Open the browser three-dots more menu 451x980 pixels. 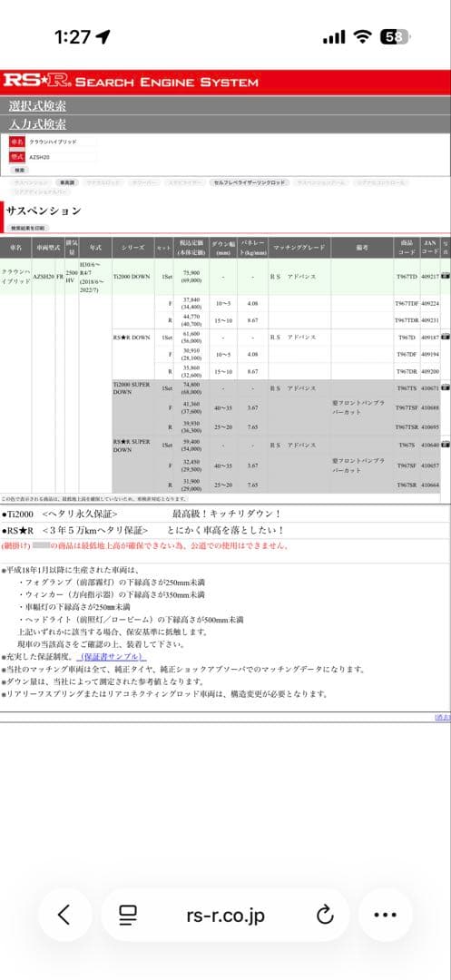(x=385, y=915)
